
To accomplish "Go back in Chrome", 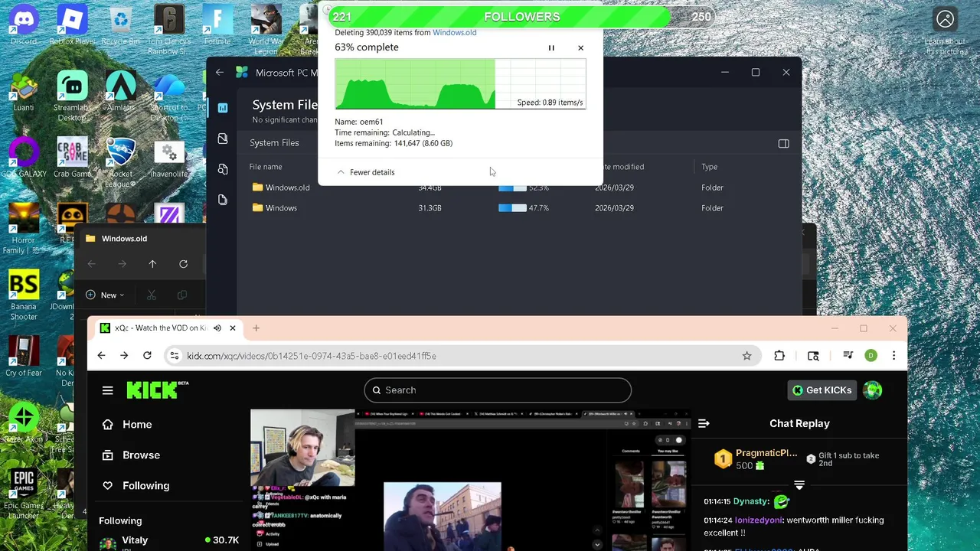I will pos(101,356).
